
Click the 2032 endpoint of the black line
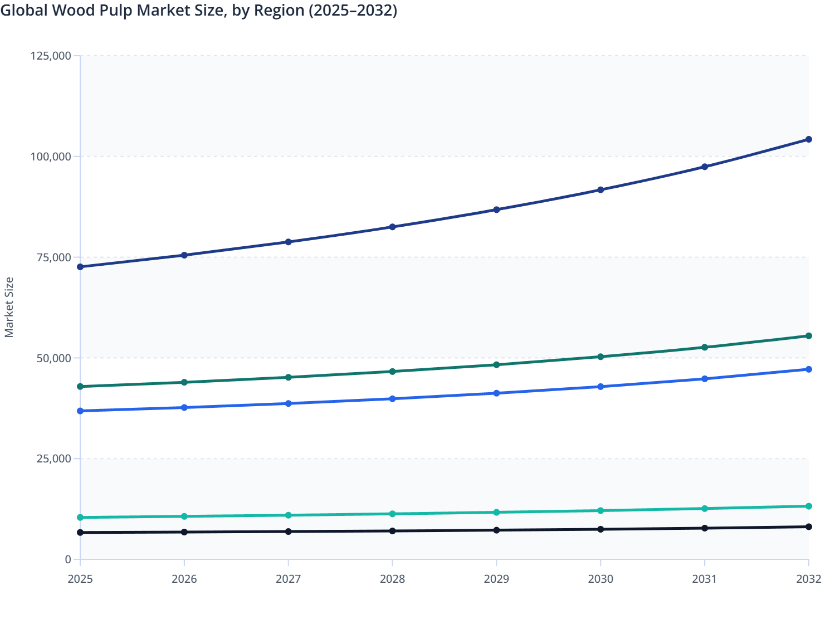809,526
